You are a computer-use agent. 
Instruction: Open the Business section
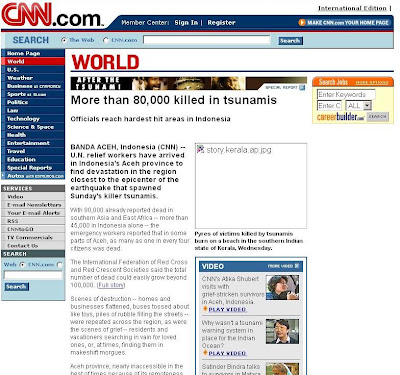[33, 86]
